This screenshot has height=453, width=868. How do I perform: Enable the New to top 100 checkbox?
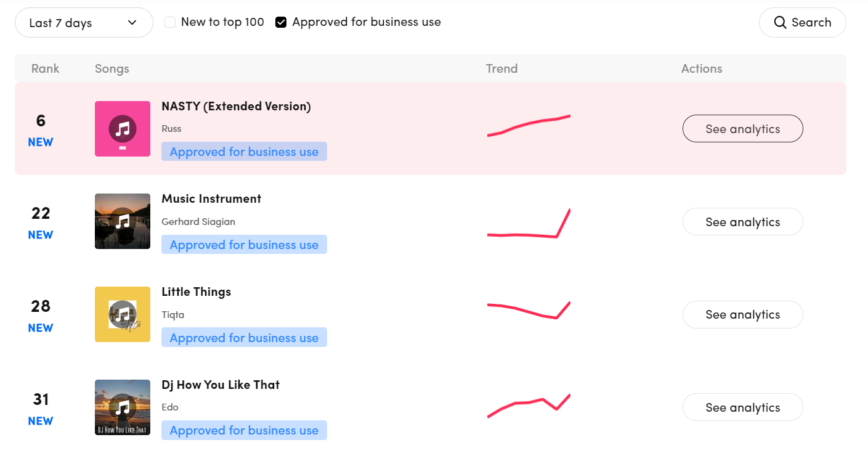click(x=169, y=22)
